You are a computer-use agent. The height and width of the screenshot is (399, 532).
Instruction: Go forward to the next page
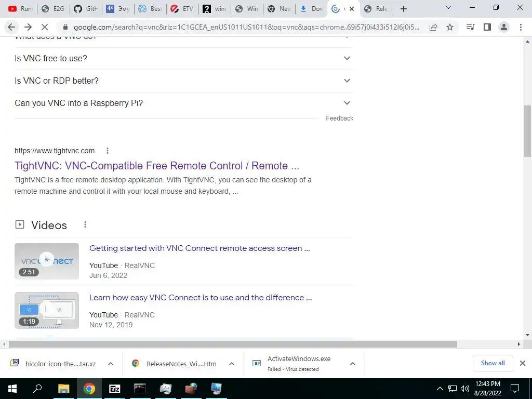[28, 27]
